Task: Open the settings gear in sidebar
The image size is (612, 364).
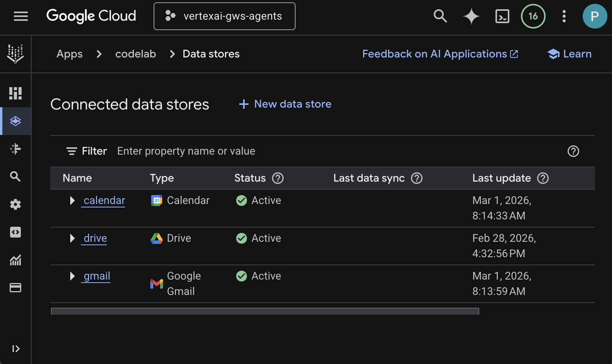Action: [15, 204]
